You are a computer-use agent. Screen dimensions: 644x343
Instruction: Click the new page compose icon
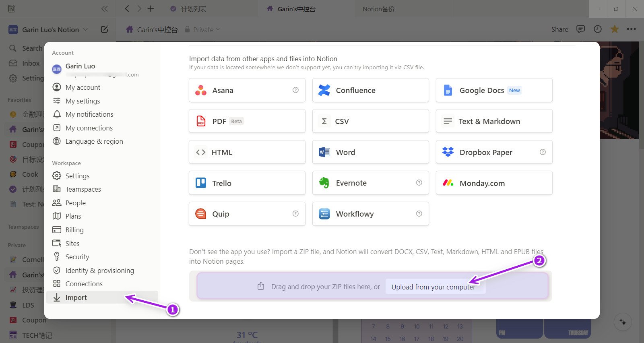click(104, 29)
